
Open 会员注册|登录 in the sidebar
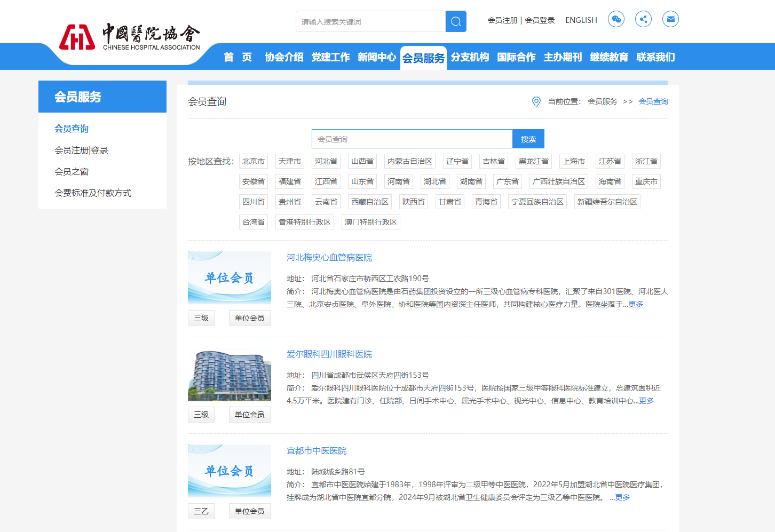[81, 150]
